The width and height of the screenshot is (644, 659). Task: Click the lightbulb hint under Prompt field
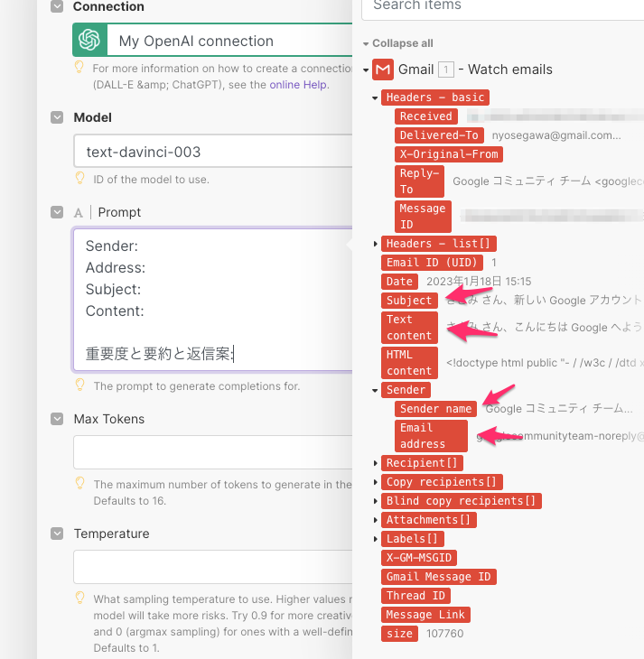click(x=79, y=385)
